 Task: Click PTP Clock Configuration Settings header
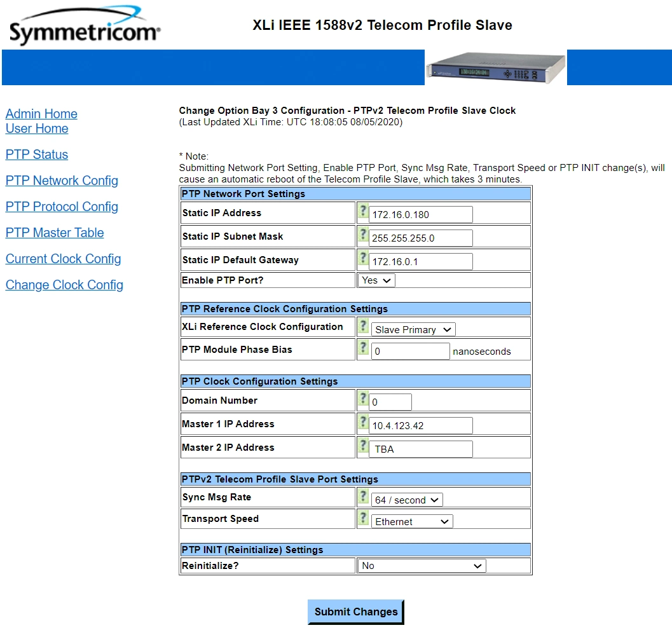tap(356, 381)
